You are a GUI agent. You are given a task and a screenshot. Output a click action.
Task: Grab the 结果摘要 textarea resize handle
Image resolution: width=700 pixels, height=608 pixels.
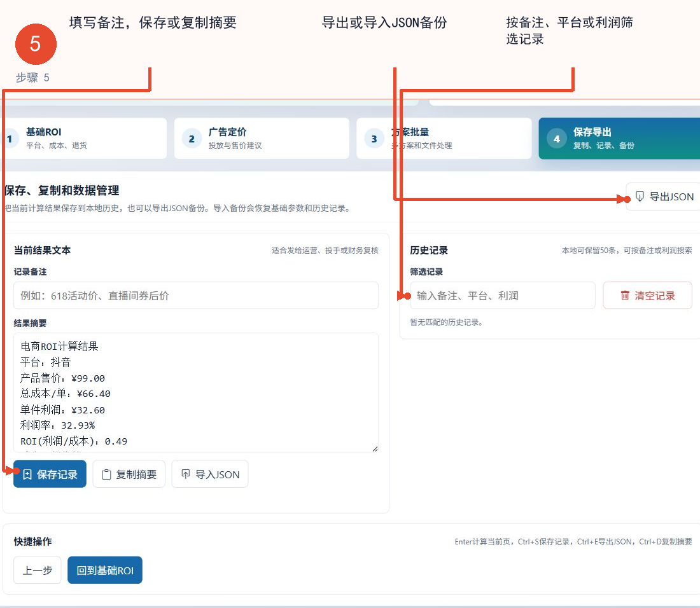coord(375,449)
